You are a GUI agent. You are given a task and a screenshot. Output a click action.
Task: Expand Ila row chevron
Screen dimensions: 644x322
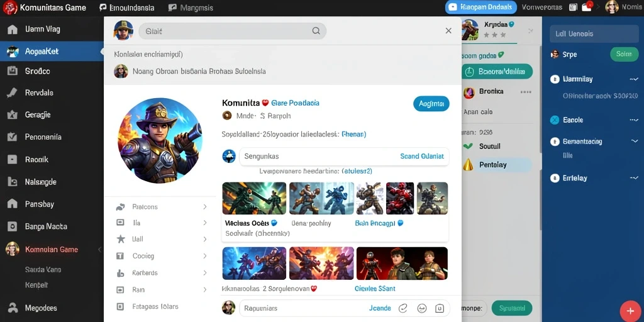[x=204, y=223]
